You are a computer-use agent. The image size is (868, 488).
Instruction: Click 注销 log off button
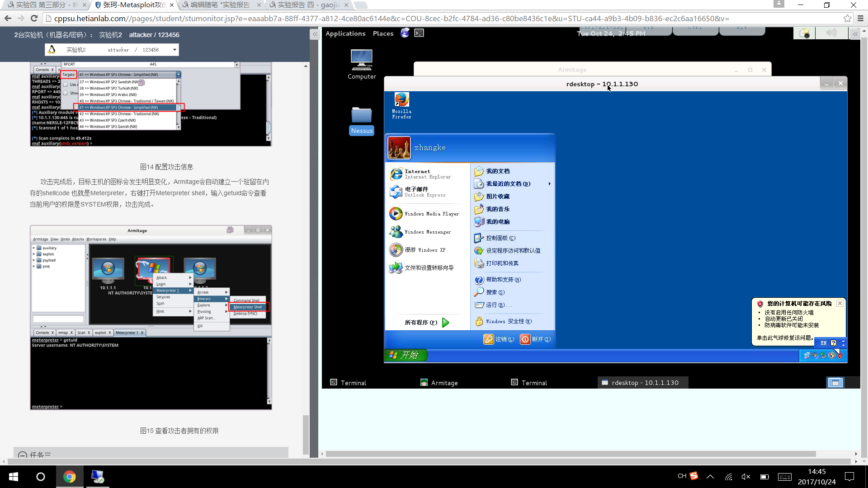click(499, 339)
